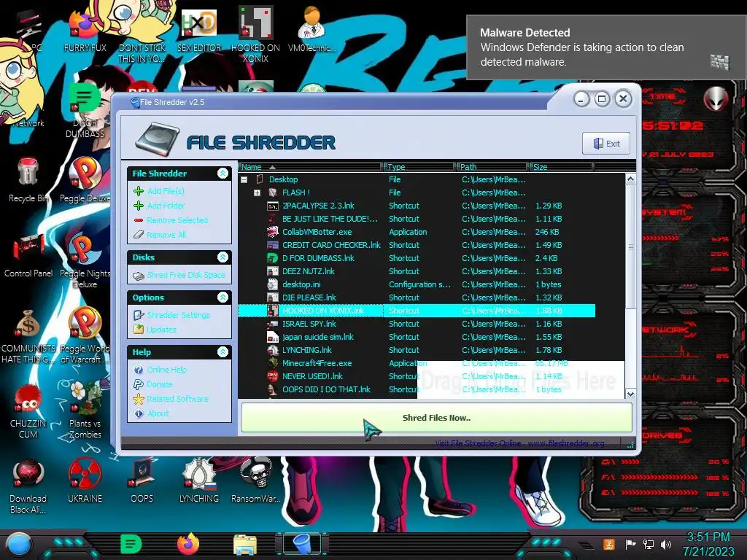Click VM0Technic desktop icon
The height and width of the screenshot is (560, 747).
click(x=312, y=30)
